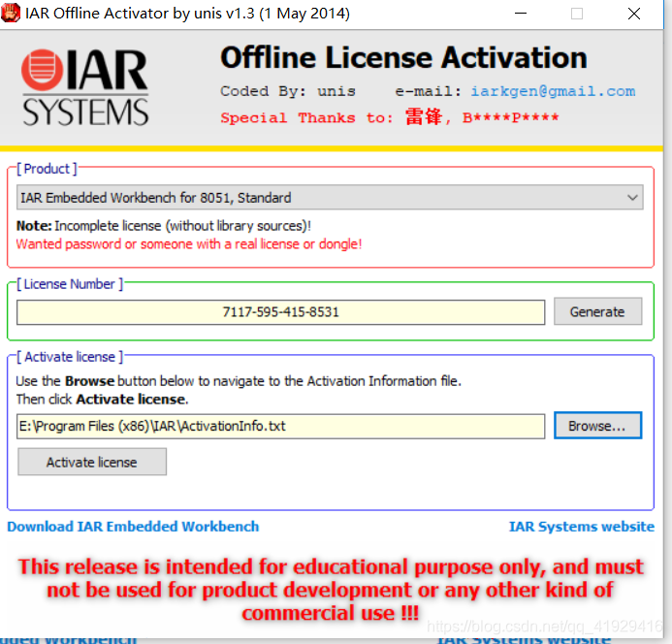Screen dimensions: 672x644
Task: Click the Browse... button
Action: coord(597,426)
